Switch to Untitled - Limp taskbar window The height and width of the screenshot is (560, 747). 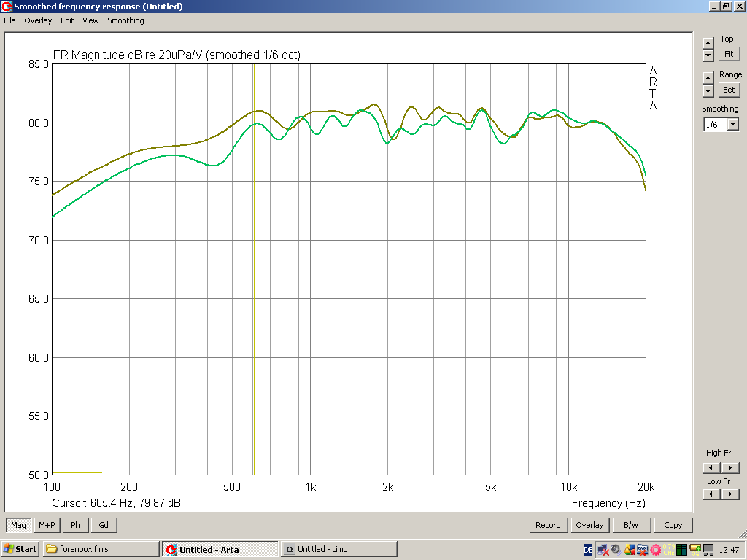point(338,549)
